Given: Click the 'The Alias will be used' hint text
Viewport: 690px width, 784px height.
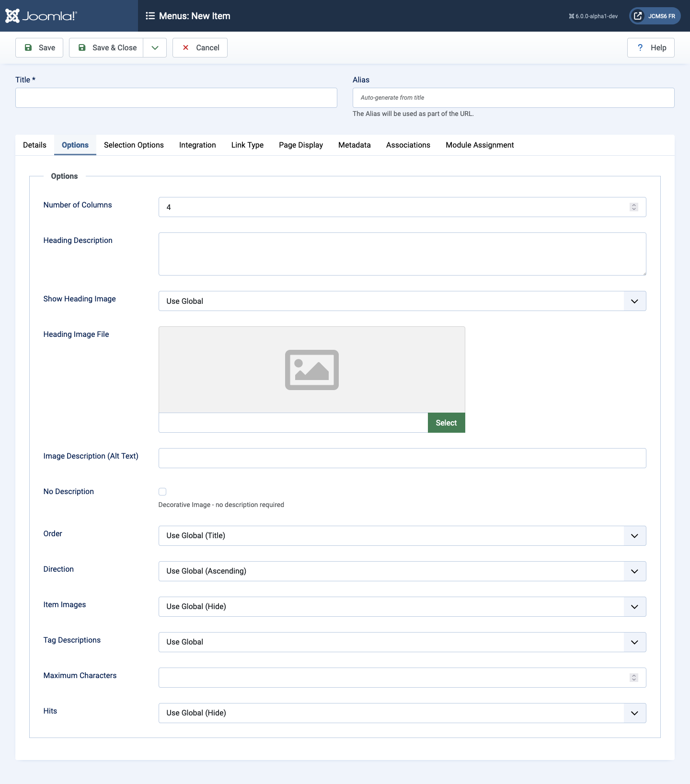Looking at the screenshot, I should point(413,114).
